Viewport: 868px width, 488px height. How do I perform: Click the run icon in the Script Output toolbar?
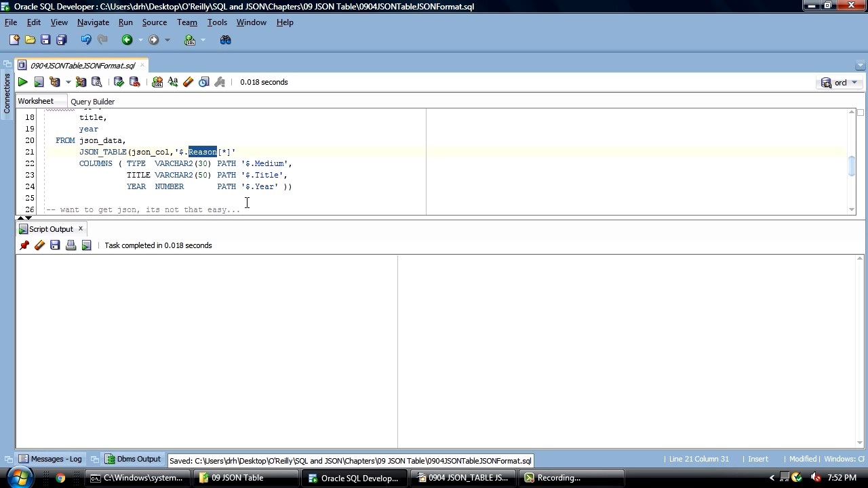(86, 245)
